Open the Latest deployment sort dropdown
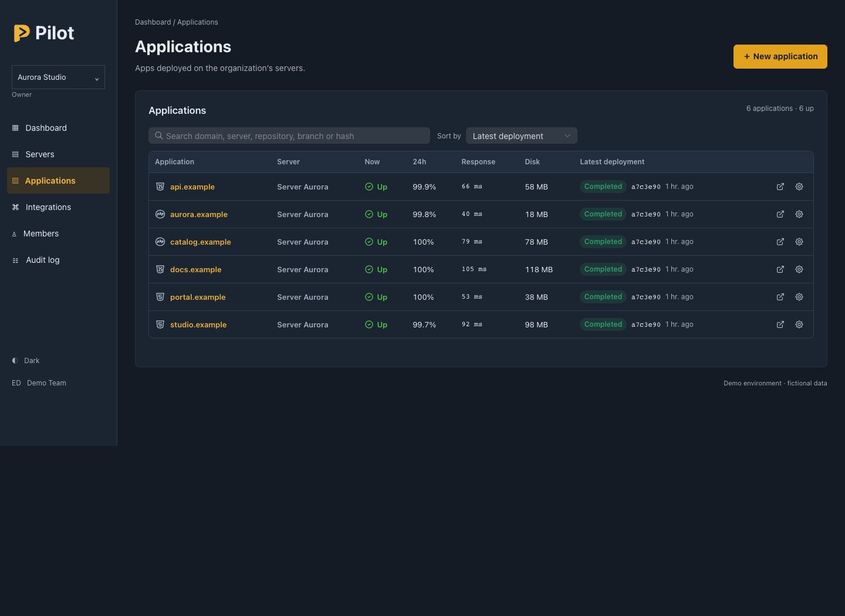 pyautogui.click(x=522, y=136)
